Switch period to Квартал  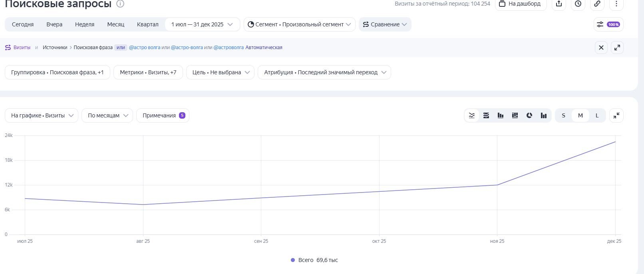(x=147, y=24)
